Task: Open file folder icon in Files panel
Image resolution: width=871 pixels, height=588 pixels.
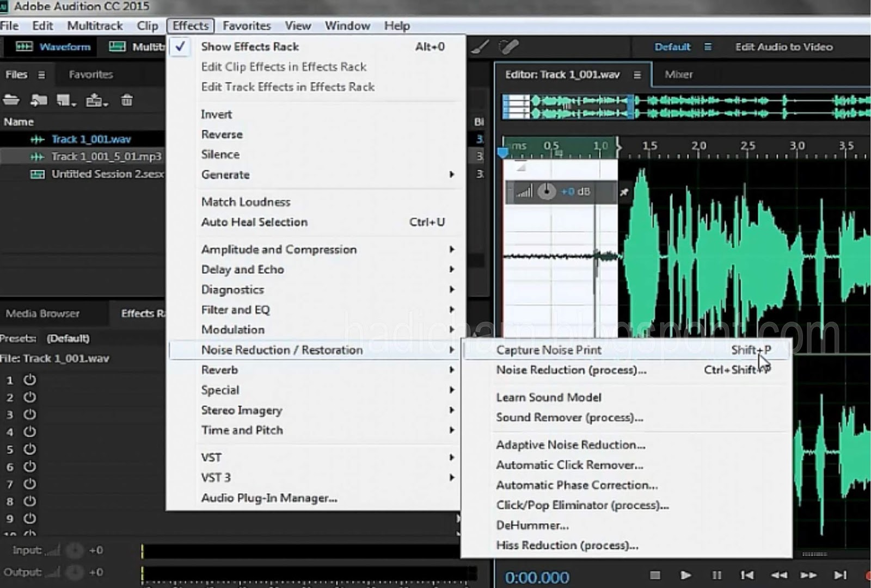Action: point(11,100)
